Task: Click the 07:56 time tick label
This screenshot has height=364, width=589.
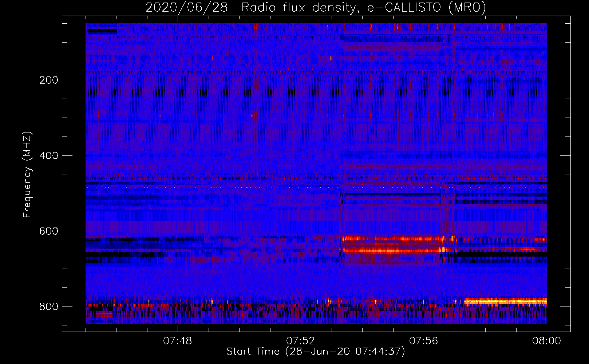Action: coord(424,341)
